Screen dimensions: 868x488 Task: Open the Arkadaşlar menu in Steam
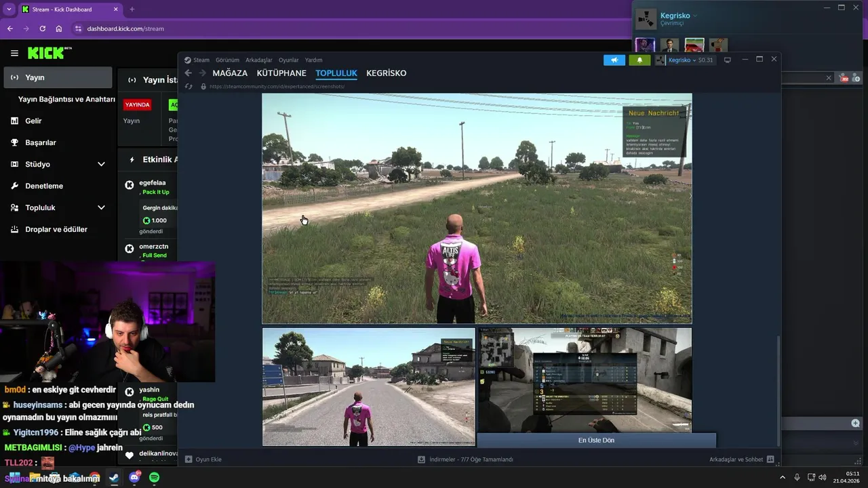(258, 60)
